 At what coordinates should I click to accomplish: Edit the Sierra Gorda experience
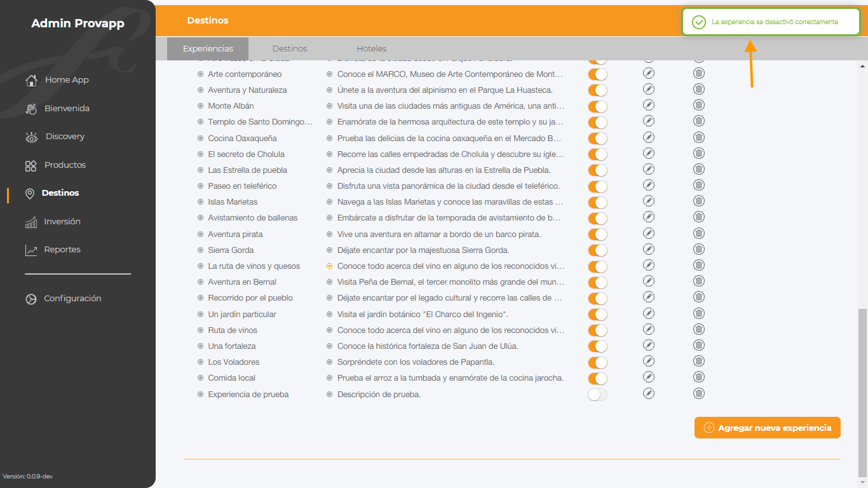click(x=649, y=249)
